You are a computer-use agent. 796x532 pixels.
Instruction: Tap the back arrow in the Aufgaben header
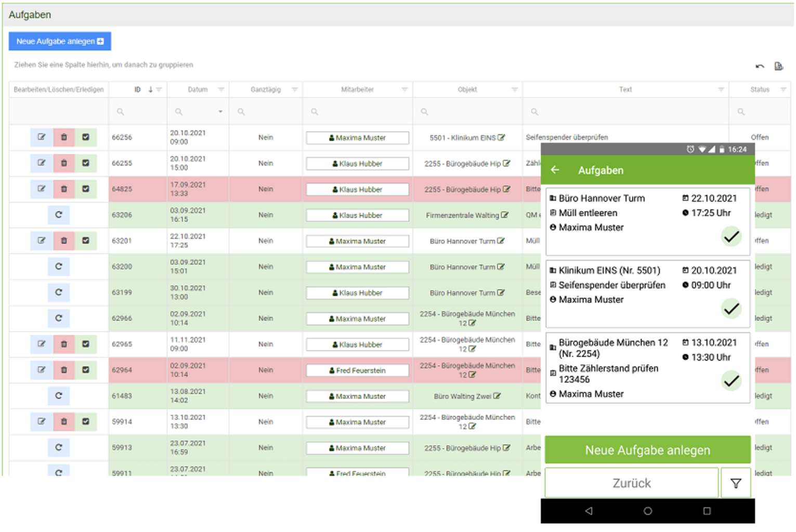click(555, 170)
